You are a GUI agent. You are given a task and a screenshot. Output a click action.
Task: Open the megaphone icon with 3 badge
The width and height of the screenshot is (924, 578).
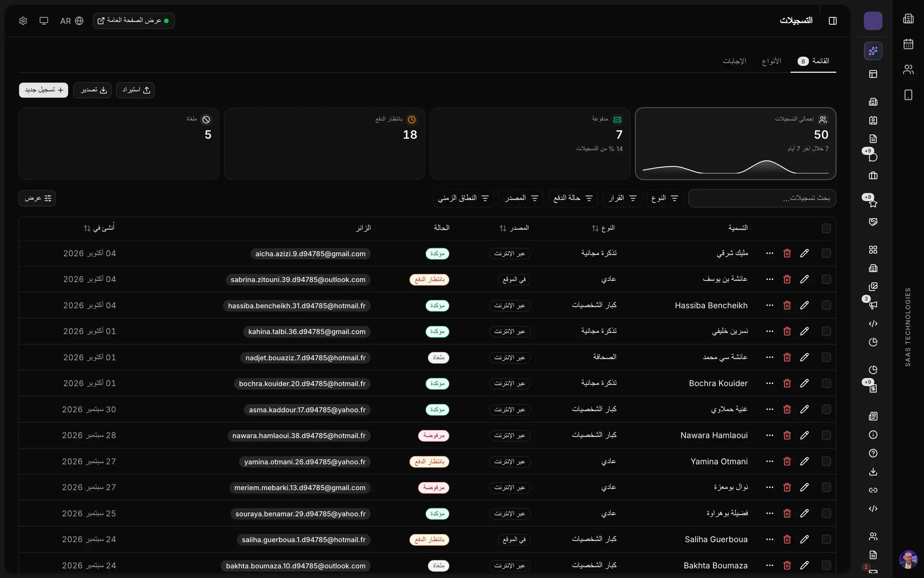click(873, 305)
